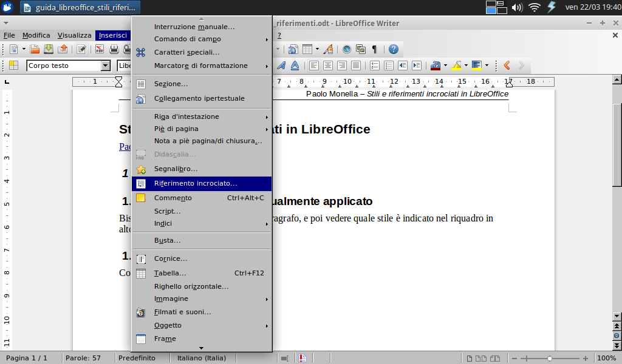This screenshot has height=364, width=622.
Task: Click the document modified status indicator
Action: [x=302, y=358]
